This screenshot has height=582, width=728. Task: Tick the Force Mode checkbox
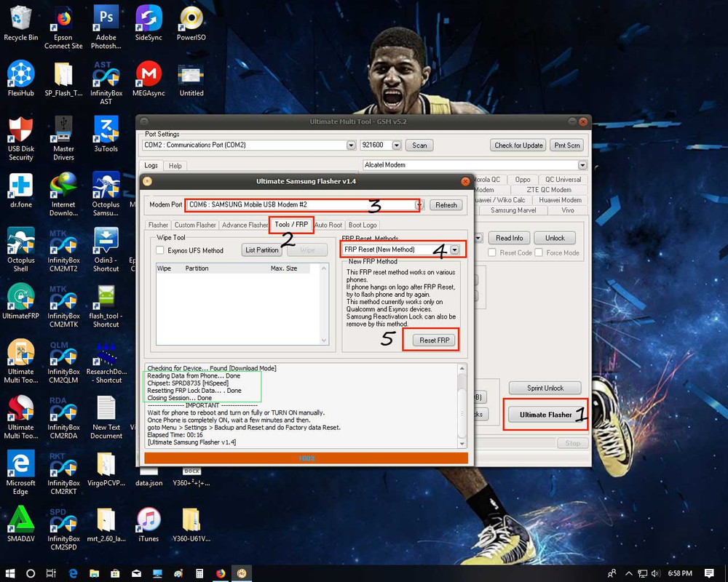click(x=539, y=252)
